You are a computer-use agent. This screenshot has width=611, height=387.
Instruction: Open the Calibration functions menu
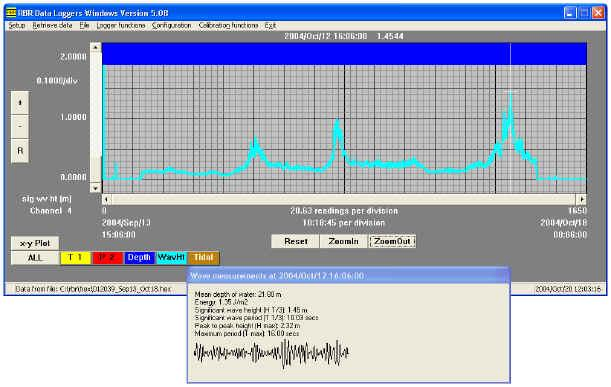click(x=228, y=25)
